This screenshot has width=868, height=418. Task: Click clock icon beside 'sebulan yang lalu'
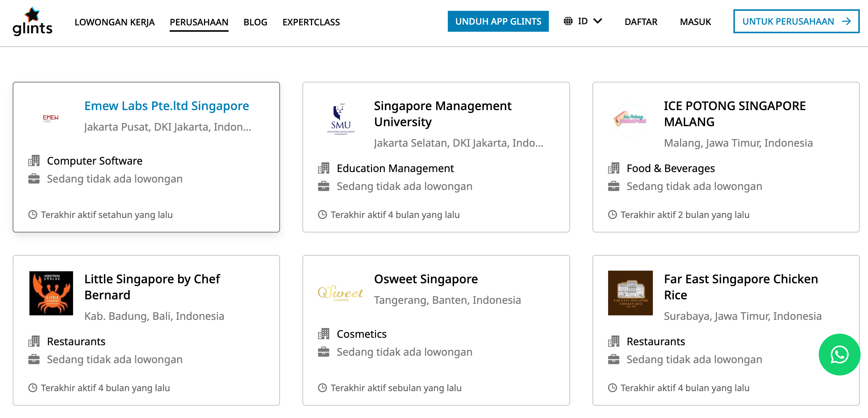tap(323, 388)
